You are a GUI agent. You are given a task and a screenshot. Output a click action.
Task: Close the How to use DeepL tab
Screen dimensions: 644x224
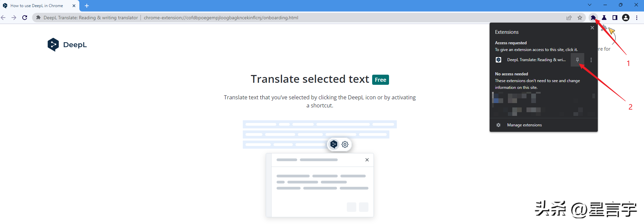[x=74, y=6]
